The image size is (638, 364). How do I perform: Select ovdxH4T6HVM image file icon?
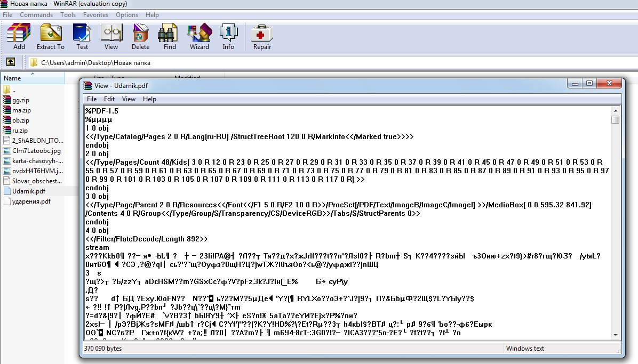tap(6, 171)
